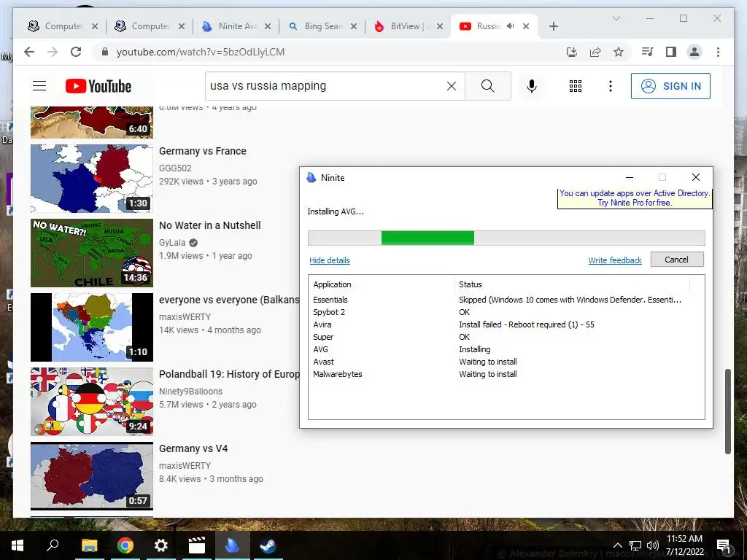Screen dimensions: 747x560
Task: Click the SIGN IN button on YouTube
Action: point(670,86)
